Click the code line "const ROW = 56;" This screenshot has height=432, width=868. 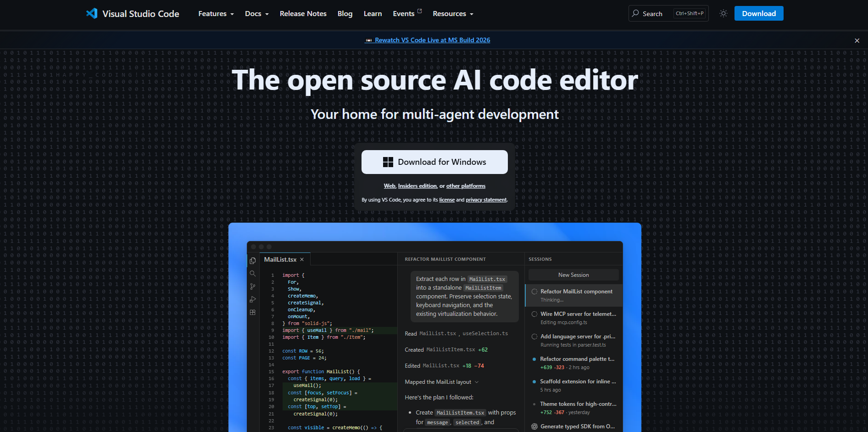point(303,351)
